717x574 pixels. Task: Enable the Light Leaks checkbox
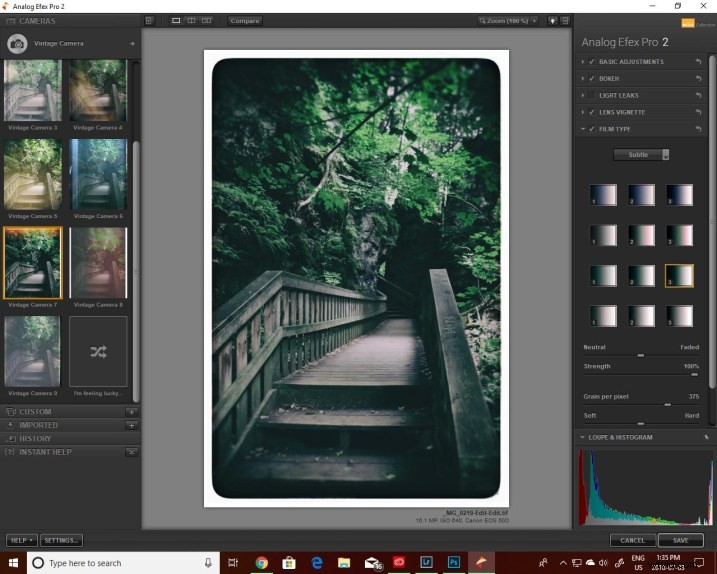(592, 95)
